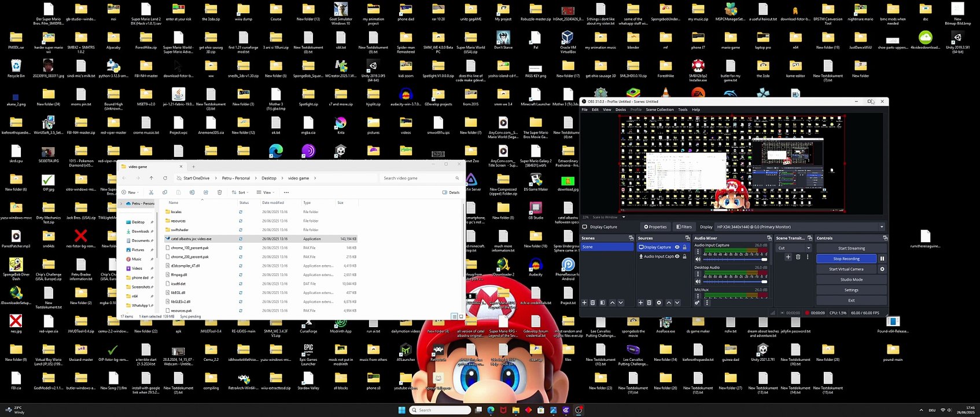The width and height of the screenshot is (980, 417).
Task: Delete selected file in File Explorer toolbar
Action: [219, 192]
